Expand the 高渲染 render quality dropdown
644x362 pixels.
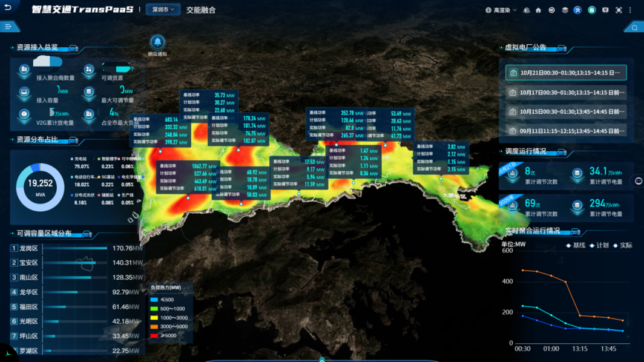click(501, 10)
